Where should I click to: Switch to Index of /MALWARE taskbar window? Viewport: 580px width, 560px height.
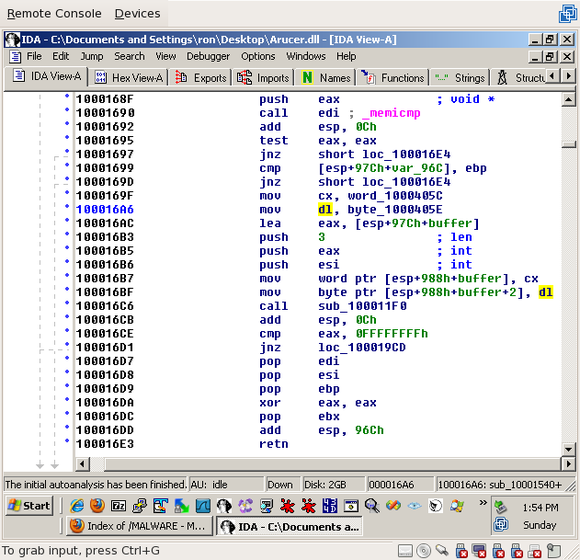[139, 526]
